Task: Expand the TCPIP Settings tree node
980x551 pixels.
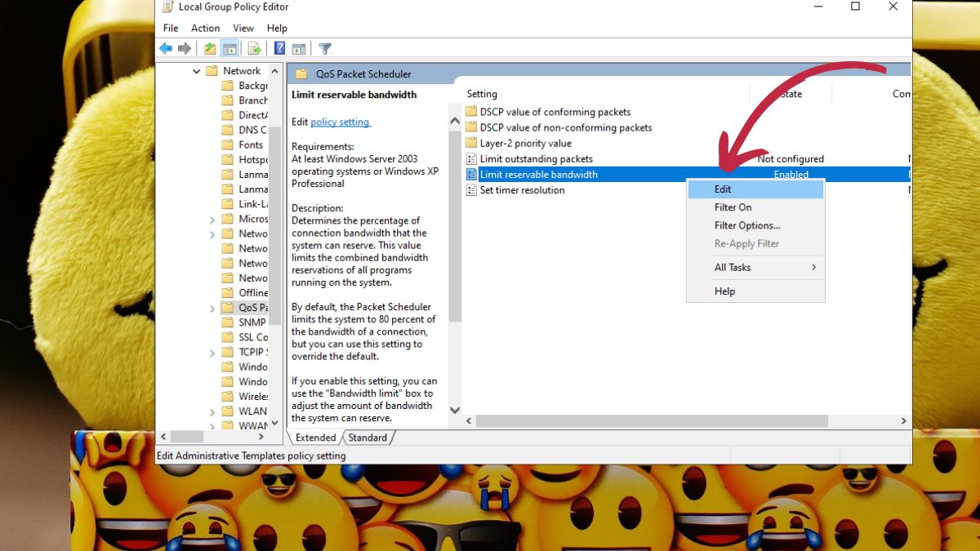Action: pos(212,353)
